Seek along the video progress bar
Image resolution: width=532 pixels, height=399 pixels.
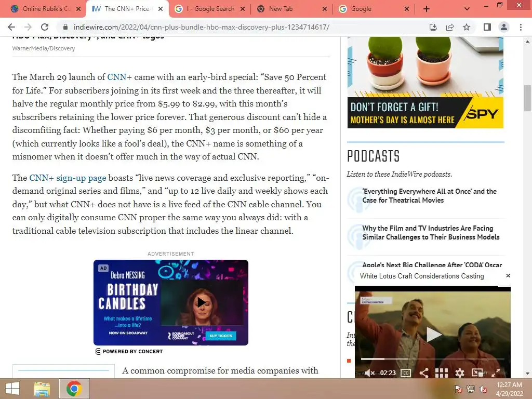(x=433, y=358)
